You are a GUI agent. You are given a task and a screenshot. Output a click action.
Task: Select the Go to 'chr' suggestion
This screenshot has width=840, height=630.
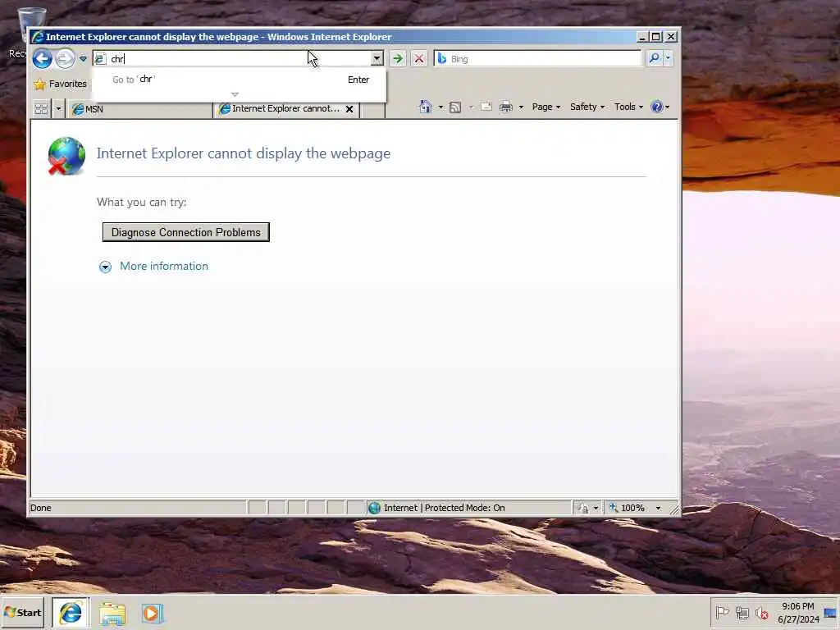point(240,80)
